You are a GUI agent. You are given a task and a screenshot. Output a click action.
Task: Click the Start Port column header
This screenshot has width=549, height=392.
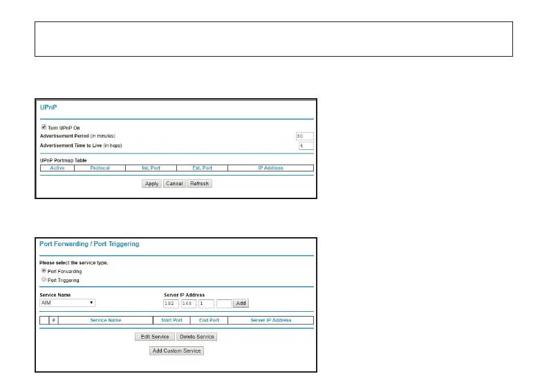coord(171,320)
